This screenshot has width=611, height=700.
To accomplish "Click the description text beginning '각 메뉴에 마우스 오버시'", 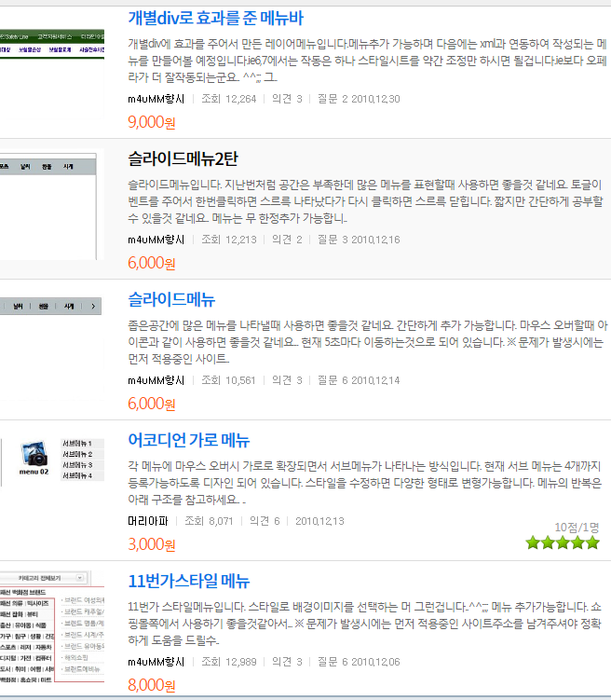I will coord(365,483).
